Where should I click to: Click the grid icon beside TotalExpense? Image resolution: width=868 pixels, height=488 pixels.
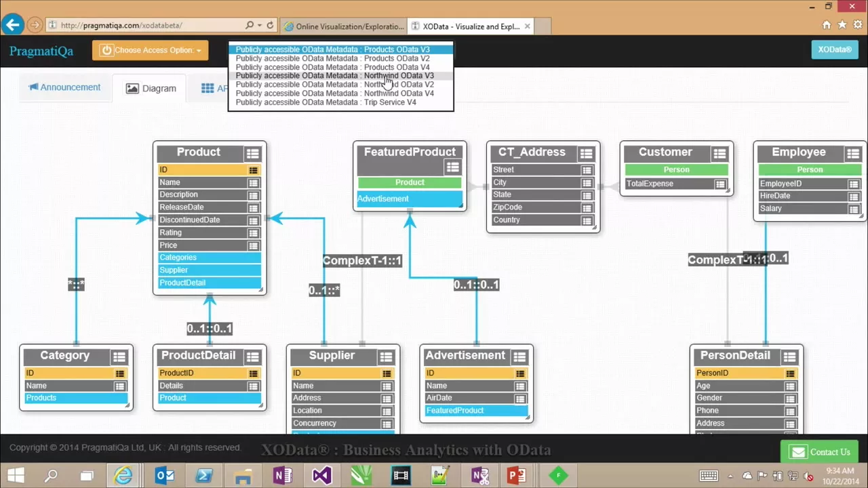tap(720, 184)
